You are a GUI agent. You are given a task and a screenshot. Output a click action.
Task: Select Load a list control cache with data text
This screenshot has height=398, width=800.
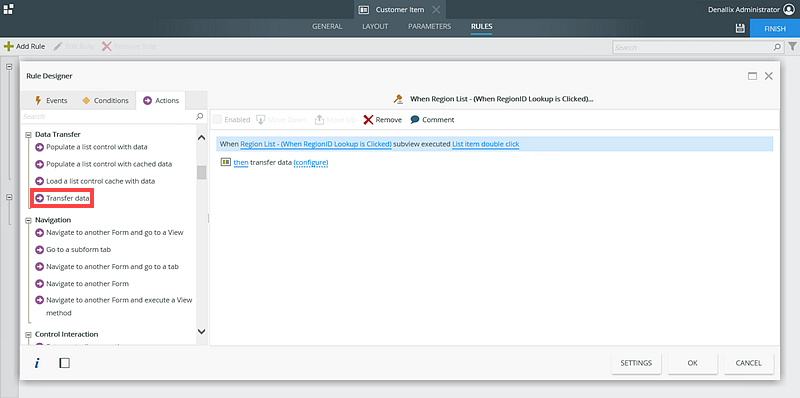point(101,181)
